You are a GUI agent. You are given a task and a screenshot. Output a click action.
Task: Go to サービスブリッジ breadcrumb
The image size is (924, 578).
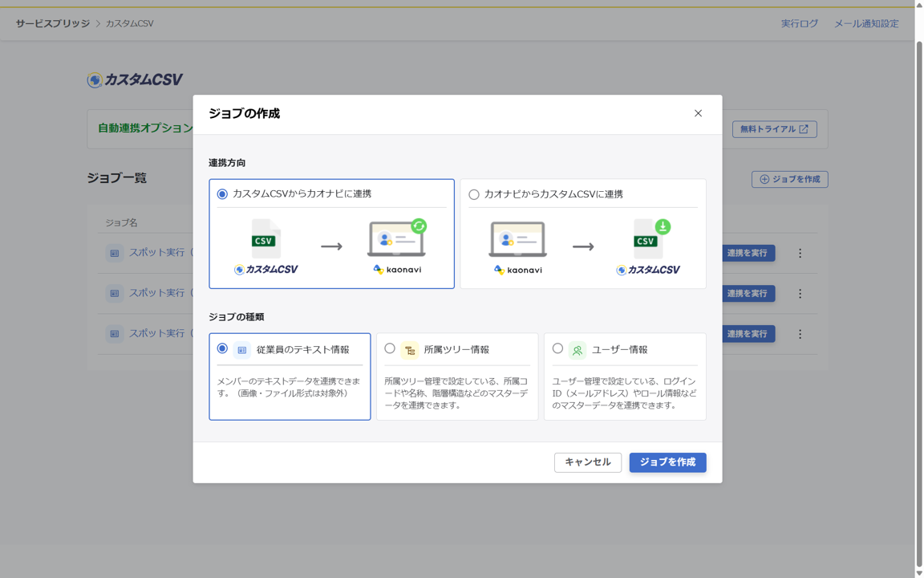click(52, 23)
